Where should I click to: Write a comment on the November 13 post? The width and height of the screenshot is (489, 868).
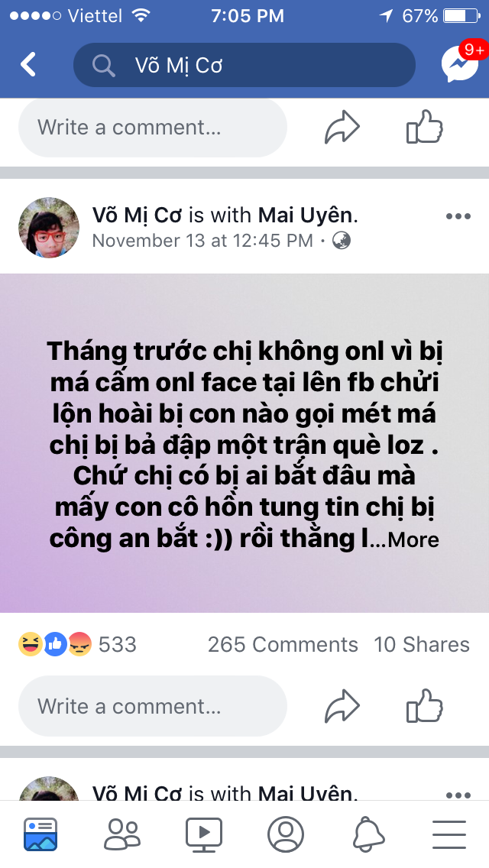[x=153, y=706]
